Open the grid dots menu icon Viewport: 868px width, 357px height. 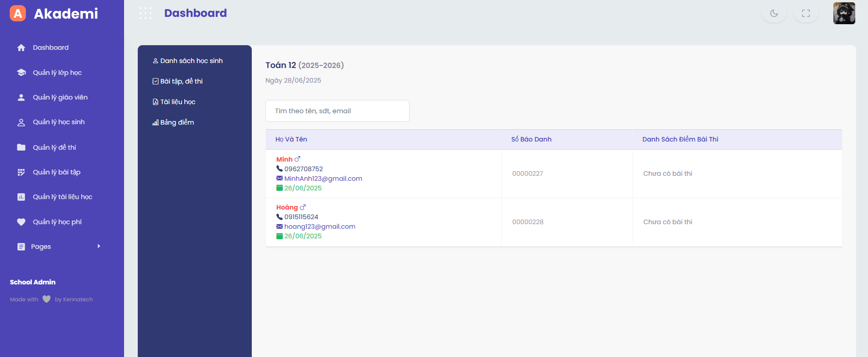point(146,13)
